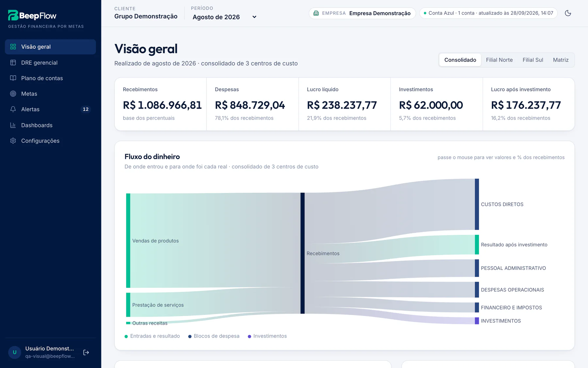Click the Lucro líquido value R$ 238.237,77
The width and height of the screenshot is (588, 368).
click(x=342, y=105)
